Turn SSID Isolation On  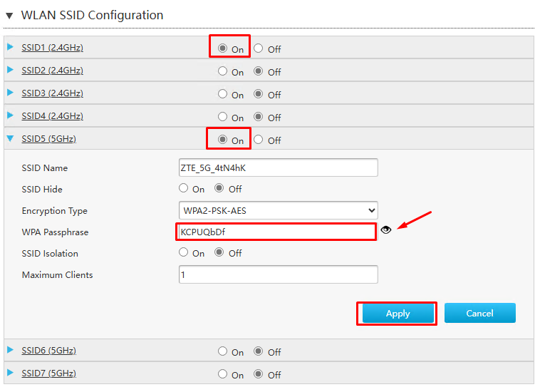183,252
